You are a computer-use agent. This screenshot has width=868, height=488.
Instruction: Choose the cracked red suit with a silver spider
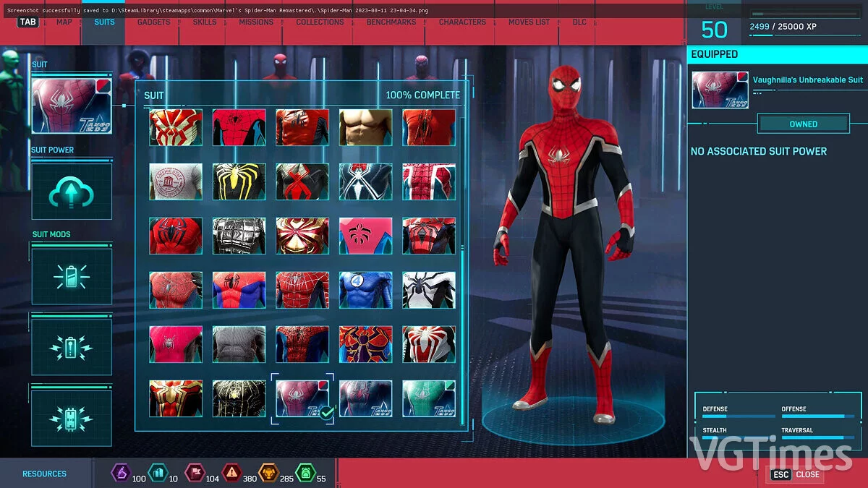click(176, 290)
